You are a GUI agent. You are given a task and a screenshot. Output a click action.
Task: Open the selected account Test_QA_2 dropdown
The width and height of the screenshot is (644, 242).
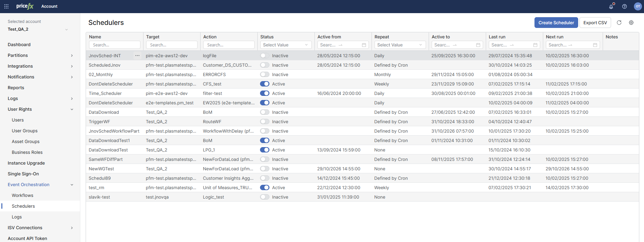[38, 29]
